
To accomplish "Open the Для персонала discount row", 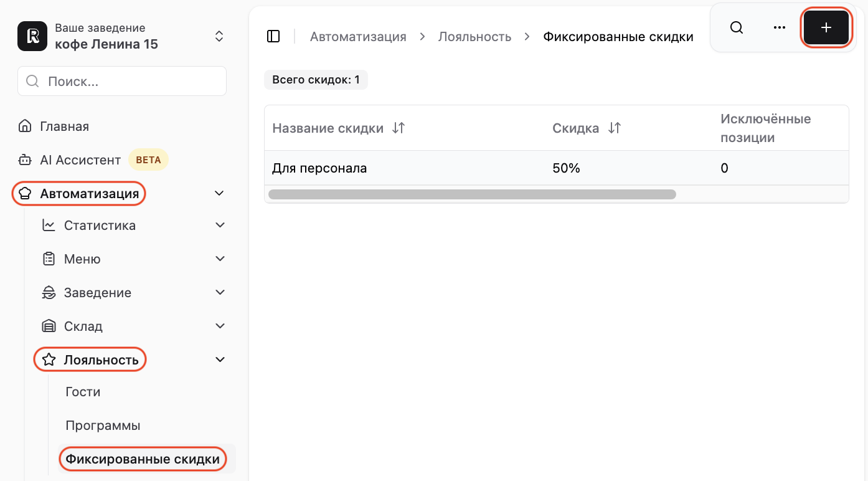I will 556,168.
